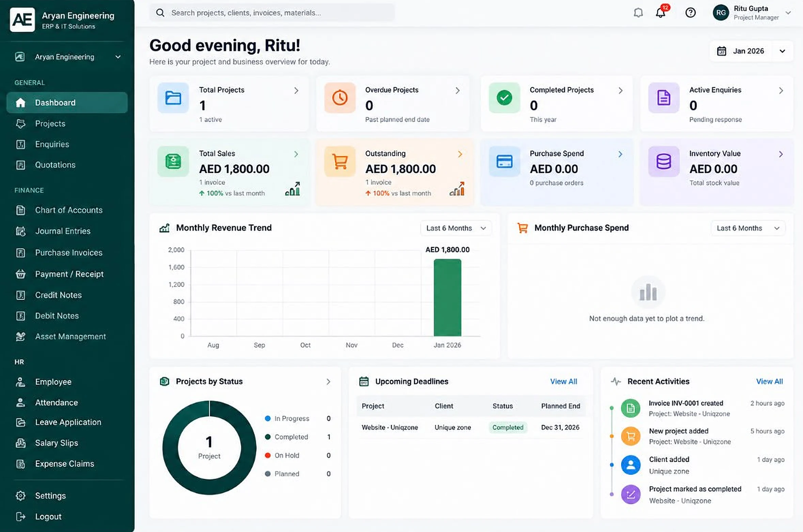
Task: Click the RG user avatar
Action: click(721, 13)
